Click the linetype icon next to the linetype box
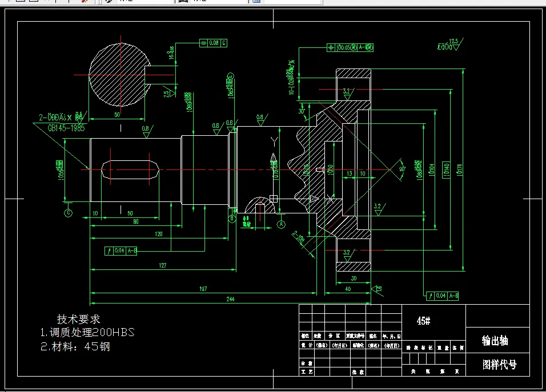Image resolution: width=546 pixels, height=392 pixels. (x=181, y=2)
